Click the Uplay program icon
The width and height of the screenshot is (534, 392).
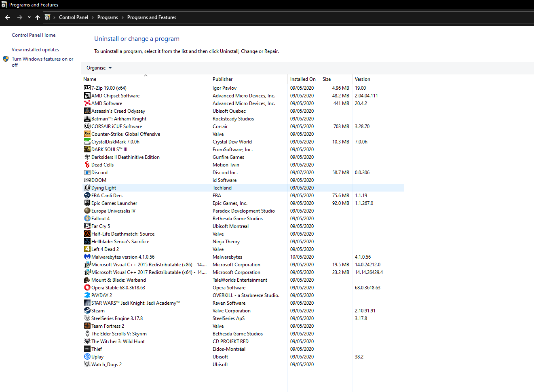pos(87,357)
